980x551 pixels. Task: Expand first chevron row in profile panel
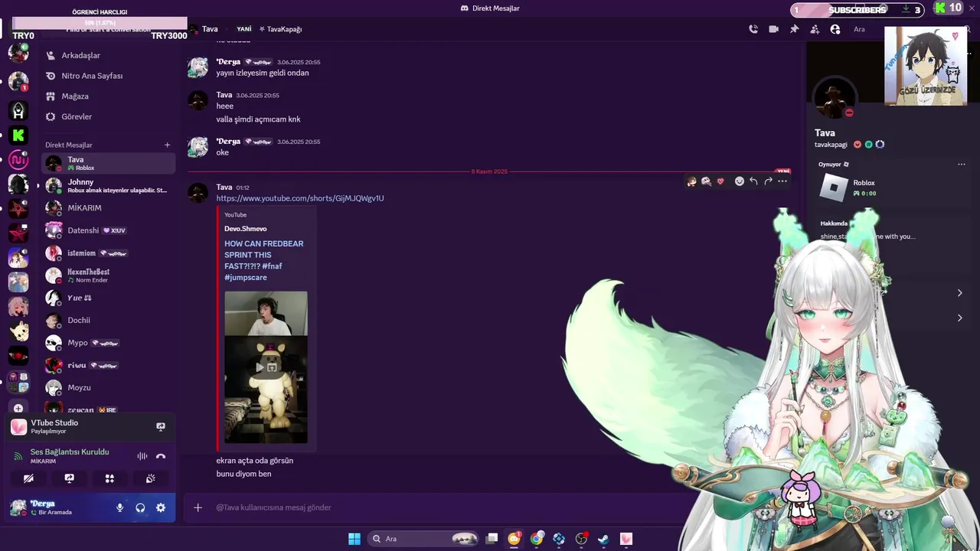click(959, 293)
